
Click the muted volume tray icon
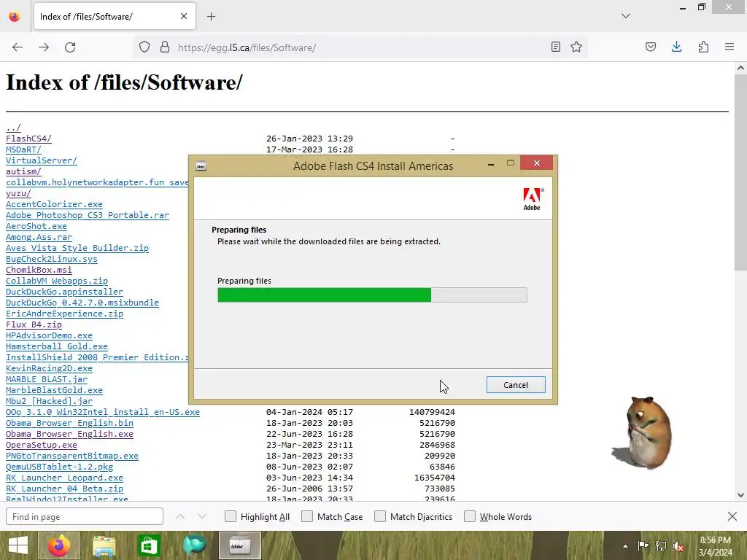[679, 547]
